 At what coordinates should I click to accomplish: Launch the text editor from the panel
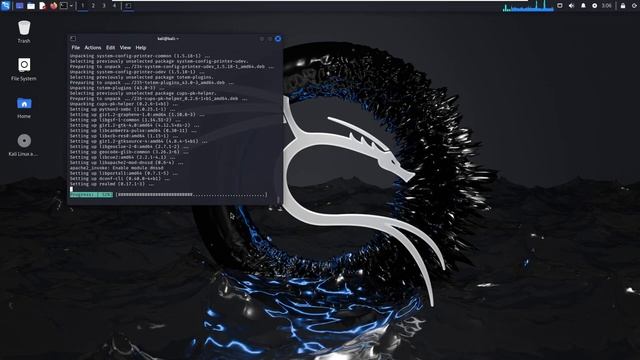[42, 6]
